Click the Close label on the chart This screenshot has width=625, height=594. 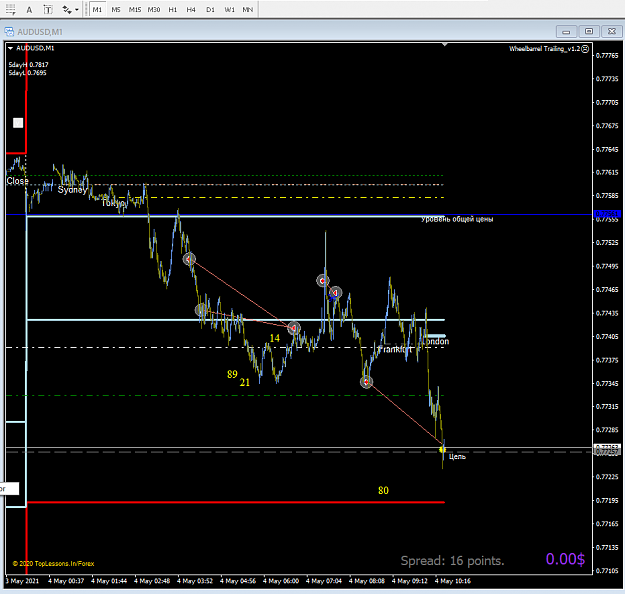click(17, 181)
